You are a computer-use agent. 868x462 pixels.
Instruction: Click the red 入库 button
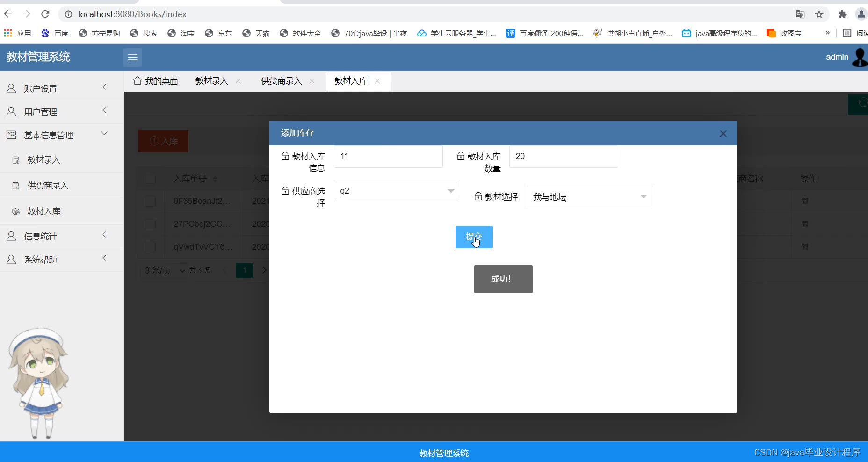163,141
